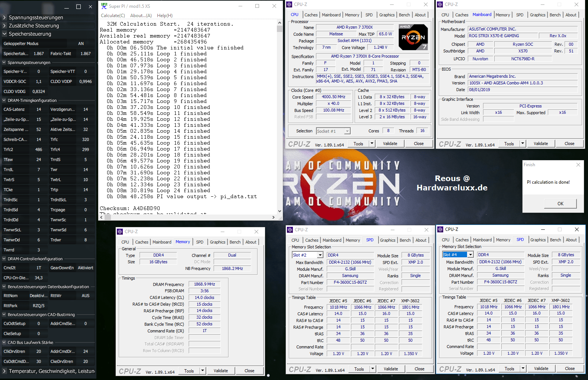The image size is (588, 380).
Task: Open Memory tab in Slot #4 CPU-Z window
Action: click(x=503, y=240)
